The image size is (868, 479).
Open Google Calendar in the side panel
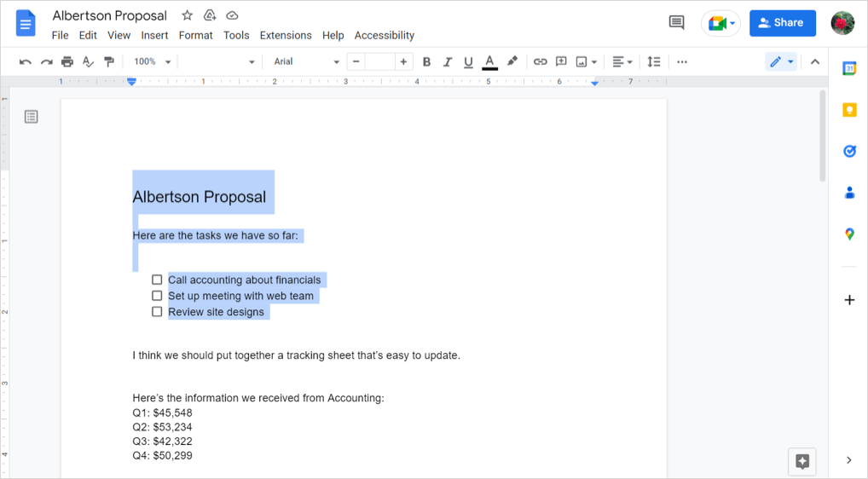849,69
